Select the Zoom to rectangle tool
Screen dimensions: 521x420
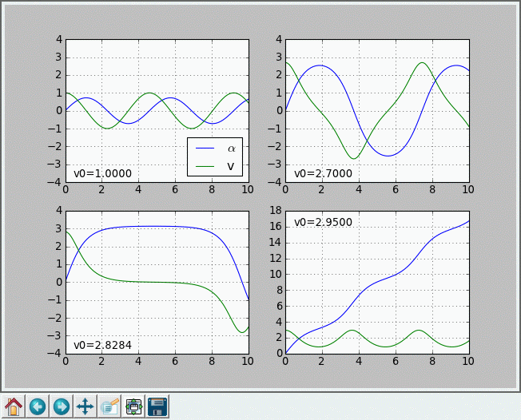click(109, 406)
